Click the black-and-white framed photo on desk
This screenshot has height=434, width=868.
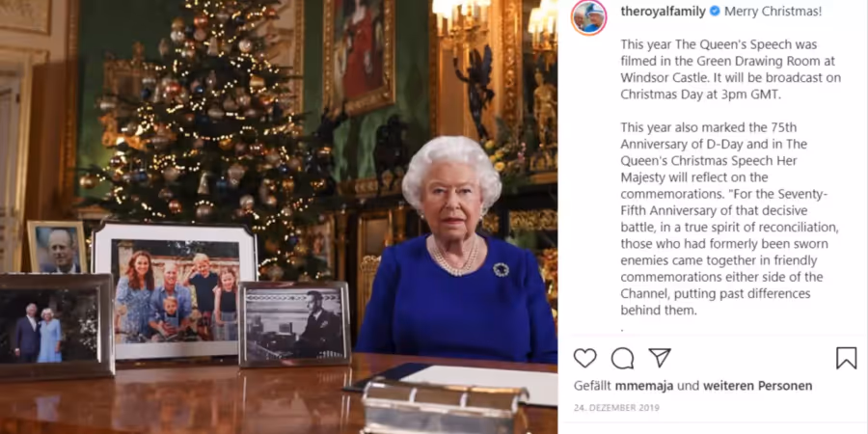click(x=294, y=324)
